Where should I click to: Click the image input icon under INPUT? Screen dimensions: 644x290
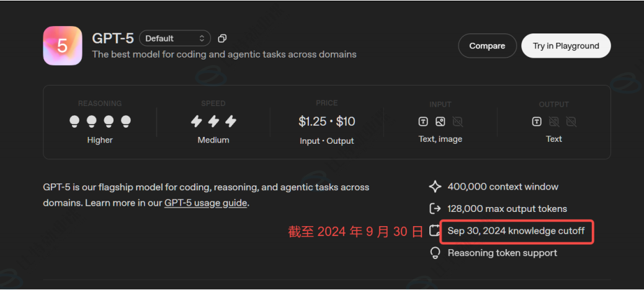pos(441,122)
